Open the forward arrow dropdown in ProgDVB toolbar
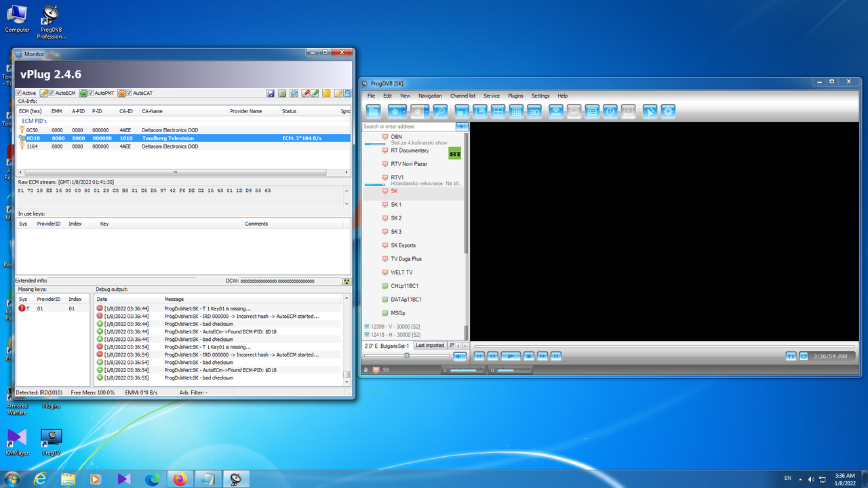The width and height of the screenshot is (868, 488). pos(427,112)
